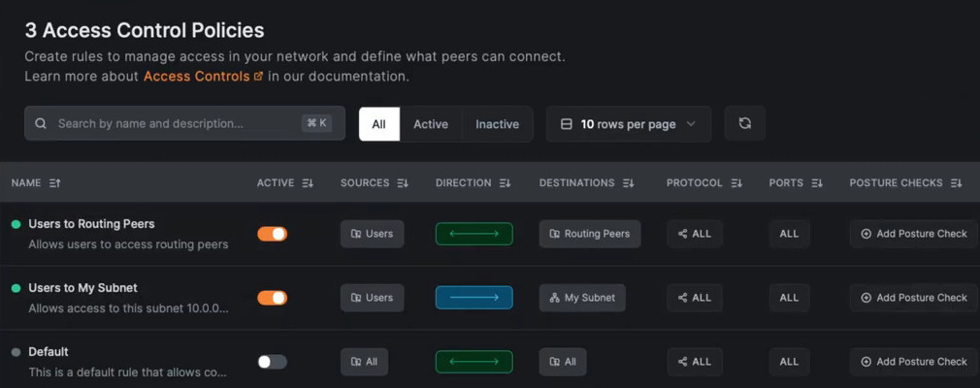980x388 pixels.
Task: Open the 10 rows per page dropdown
Action: coord(629,124)
